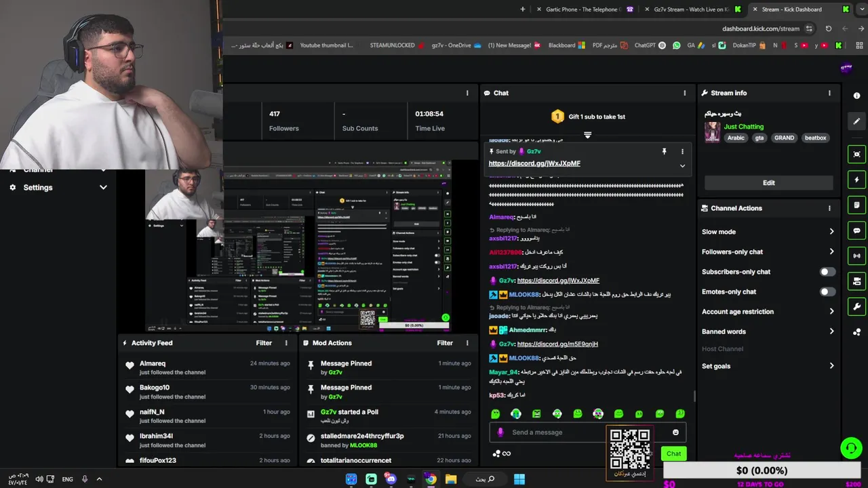Open the Windows Start menu

[x=519, y=479]
